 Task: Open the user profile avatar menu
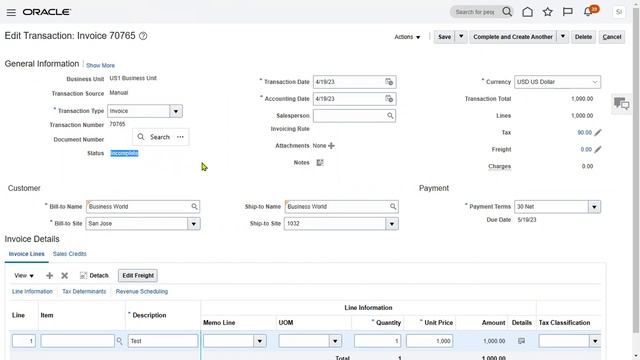(x=619, y=12)
